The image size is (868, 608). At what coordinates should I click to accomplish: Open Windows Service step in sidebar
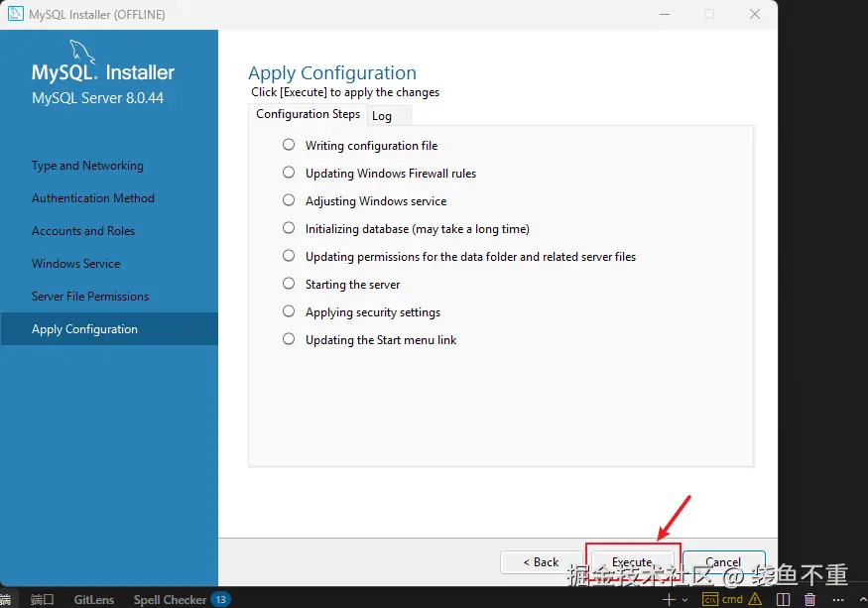75,264
